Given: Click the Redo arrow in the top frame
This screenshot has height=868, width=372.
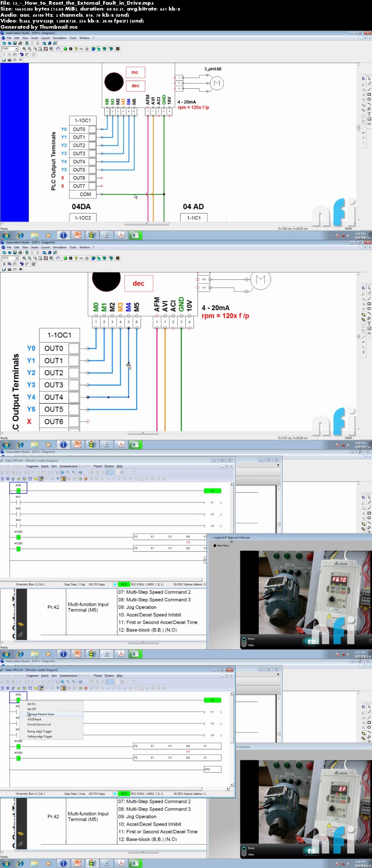Looking at the screenshot, I should click(x=27, y=55).
